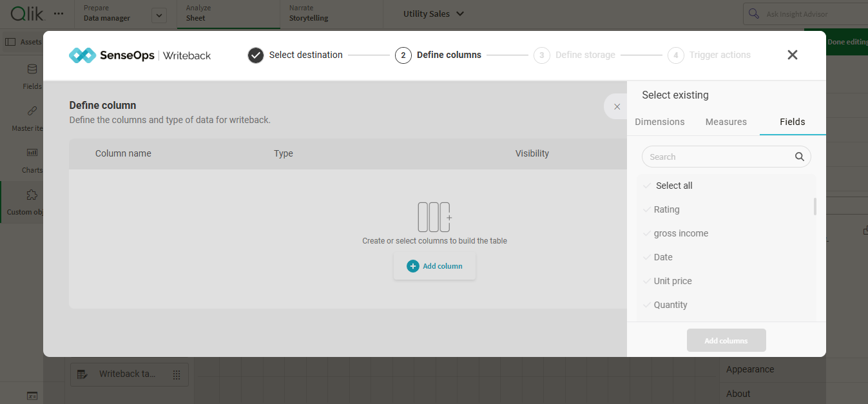Screen dimensions: 868x404
Task: Close the Select existing side panel
Action: pos(617,106)
